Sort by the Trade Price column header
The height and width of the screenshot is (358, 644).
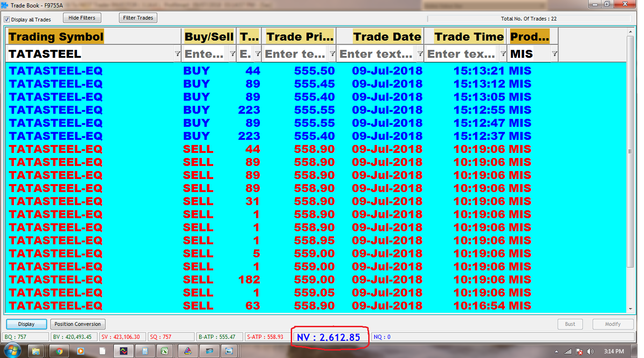(x=299, y=36)
